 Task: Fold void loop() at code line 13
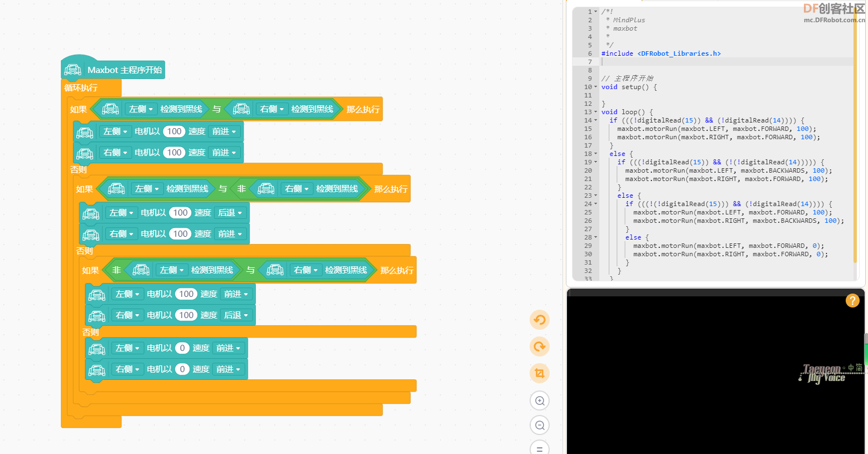(595, 112)
